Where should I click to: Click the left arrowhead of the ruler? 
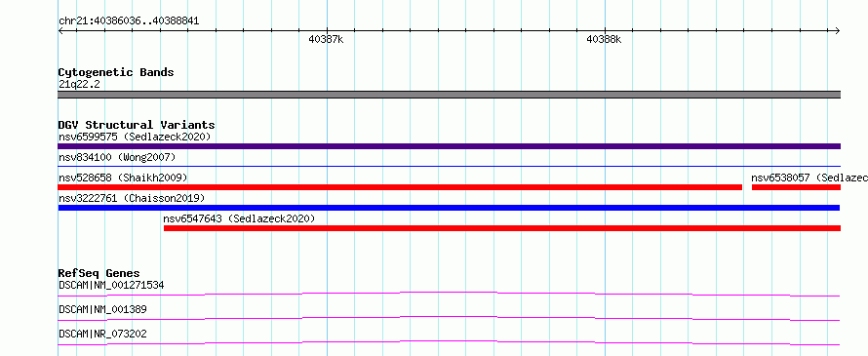click(x=60, y=31)
